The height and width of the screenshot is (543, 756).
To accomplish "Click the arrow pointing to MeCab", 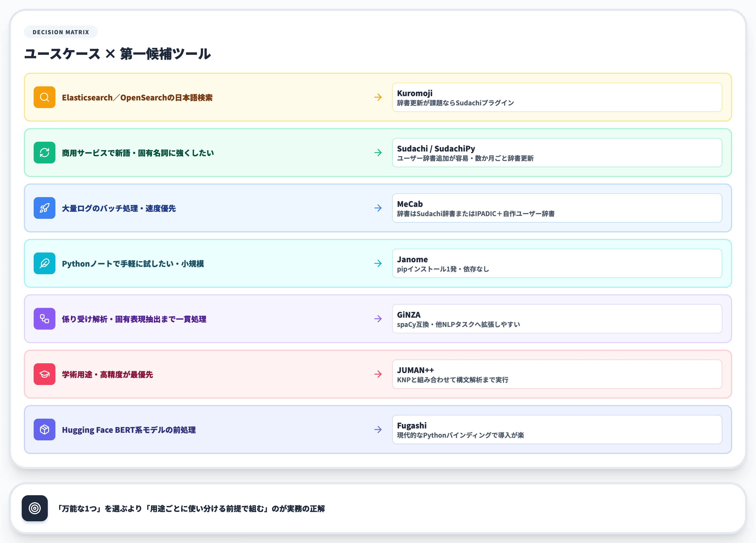I will [x=378, y=208].
